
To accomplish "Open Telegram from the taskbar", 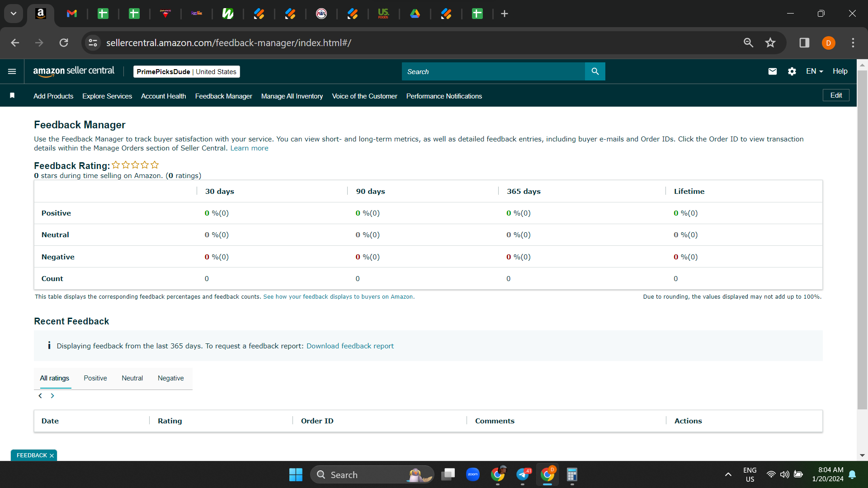I will 523,474.
